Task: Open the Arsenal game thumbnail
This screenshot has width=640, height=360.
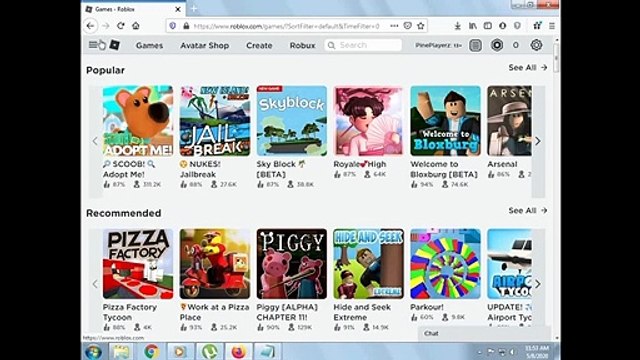Action: (509, 121)
